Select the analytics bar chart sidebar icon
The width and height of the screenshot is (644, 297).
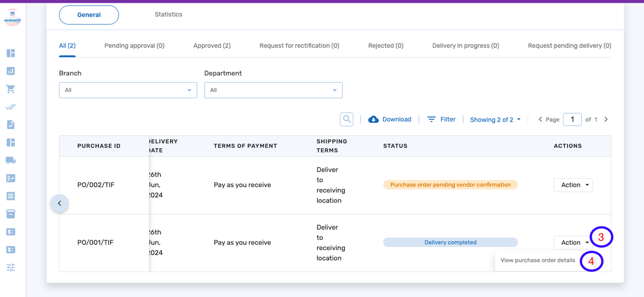(10, 71)
